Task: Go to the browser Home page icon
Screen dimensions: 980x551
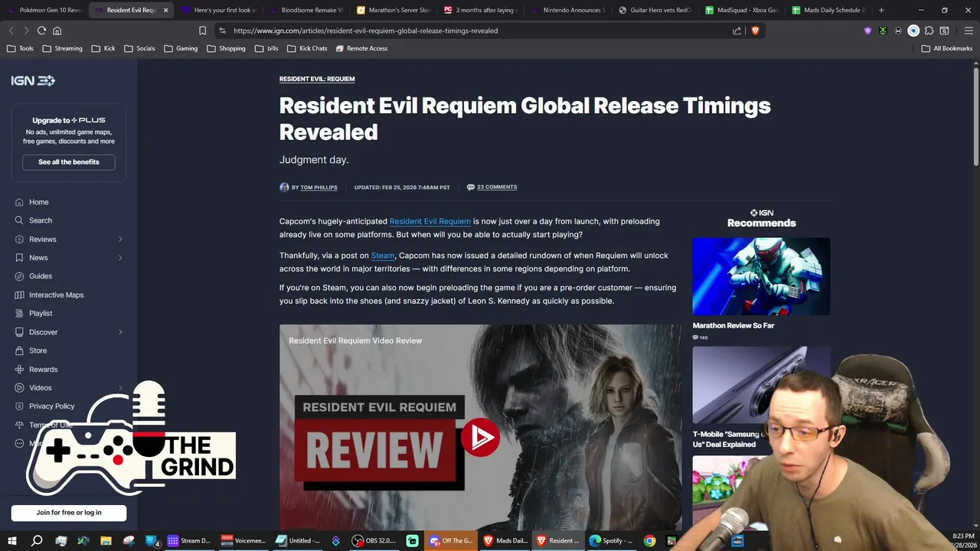Action: (x=57, y=31)
